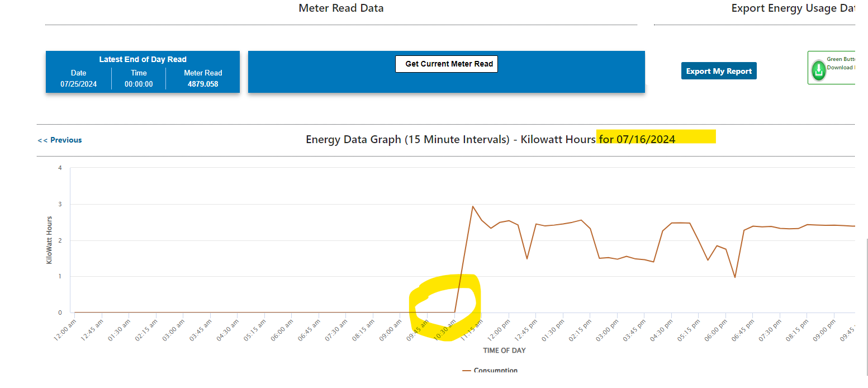
Task: Select the Date cell showing 07/25/2024
Action: point(78,83)
